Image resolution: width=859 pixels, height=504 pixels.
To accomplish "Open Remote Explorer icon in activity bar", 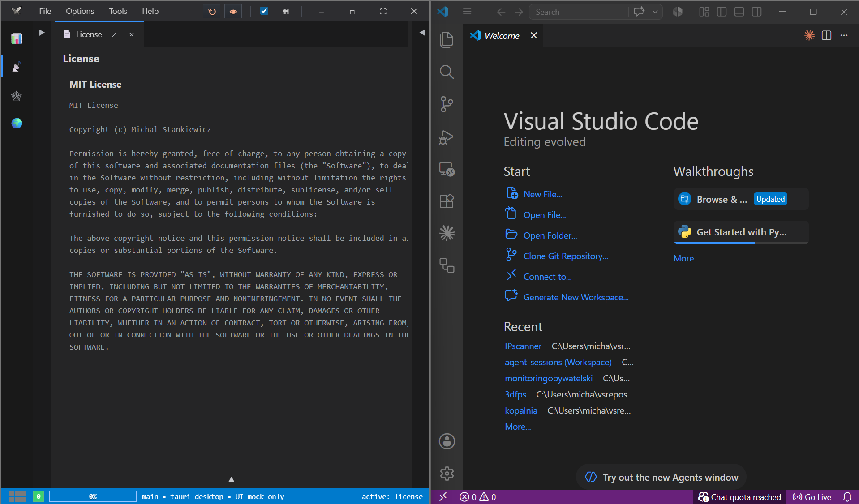I will coord(447,169).
